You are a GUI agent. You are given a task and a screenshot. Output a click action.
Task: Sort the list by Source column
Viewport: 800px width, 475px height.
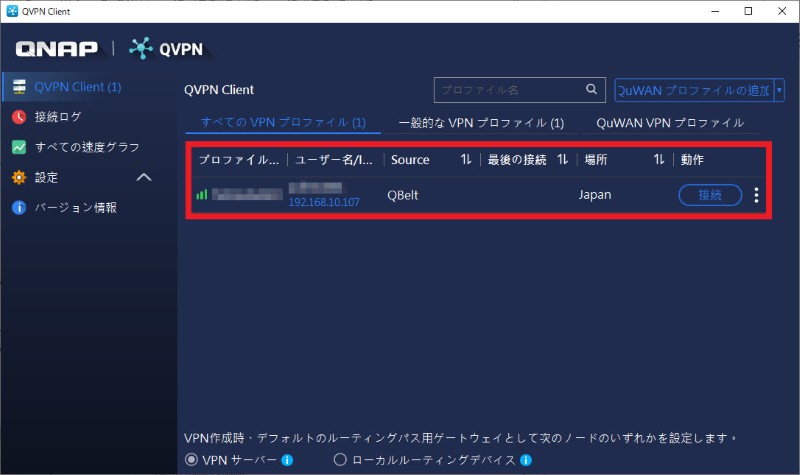[465, 160]
